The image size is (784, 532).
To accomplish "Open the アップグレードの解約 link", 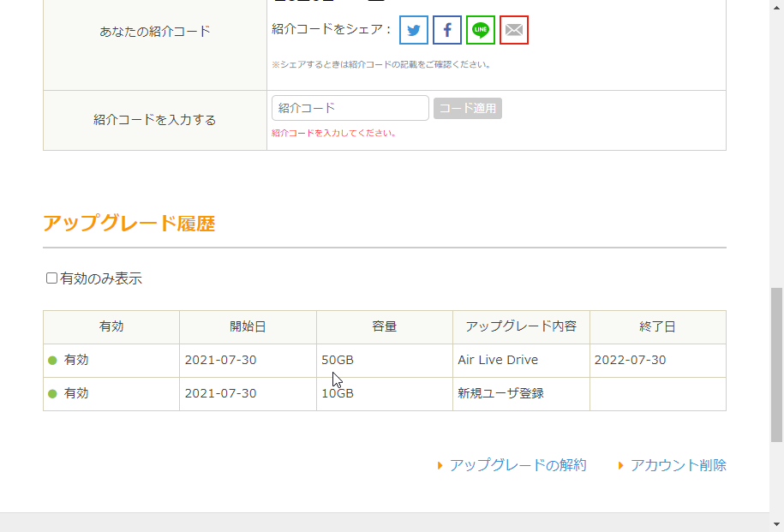I will pyautogui.click(x=518, y=465).
